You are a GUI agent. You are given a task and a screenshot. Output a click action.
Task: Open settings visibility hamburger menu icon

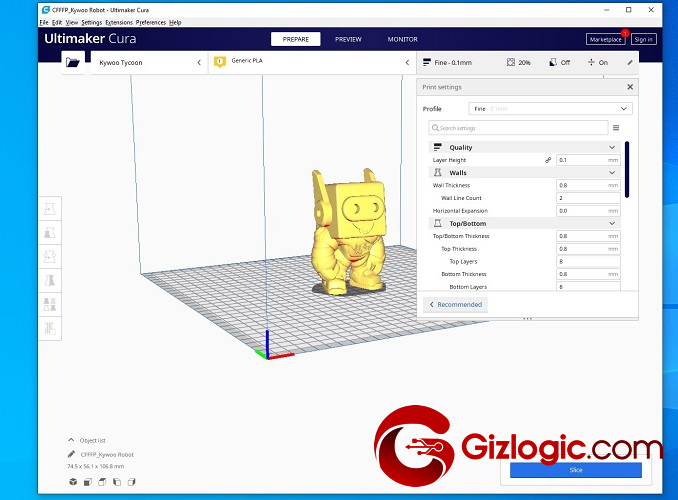click(616, 128)
